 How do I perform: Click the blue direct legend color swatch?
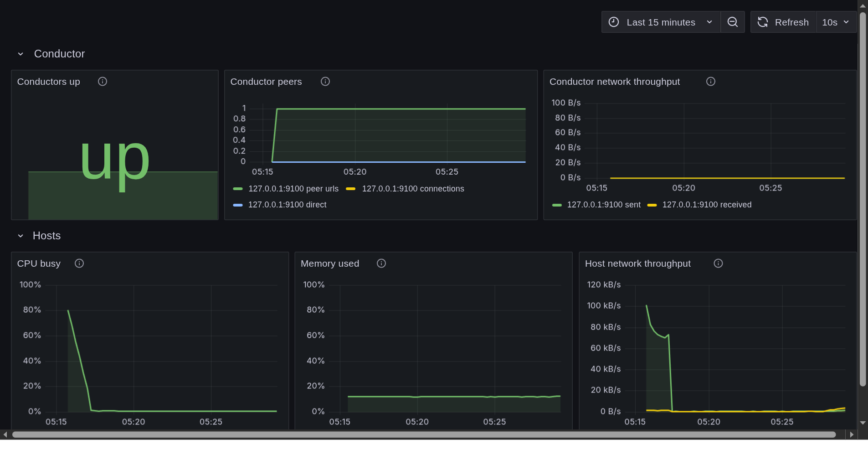[x=238, y=205]
